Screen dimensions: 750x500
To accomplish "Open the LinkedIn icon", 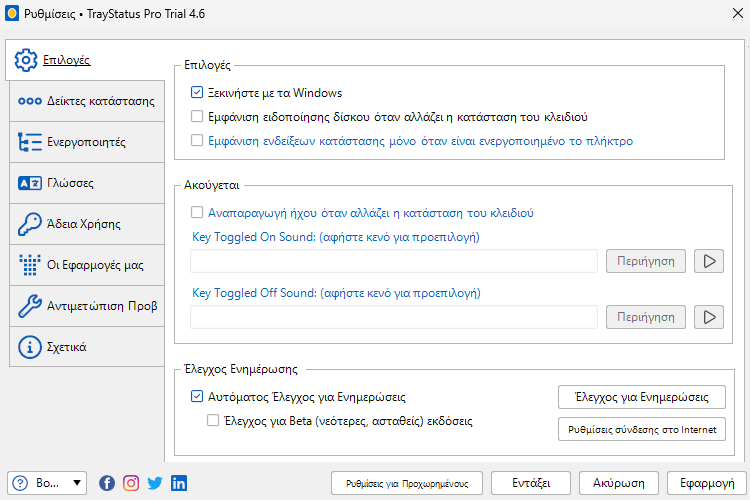I will click(179, 483).
